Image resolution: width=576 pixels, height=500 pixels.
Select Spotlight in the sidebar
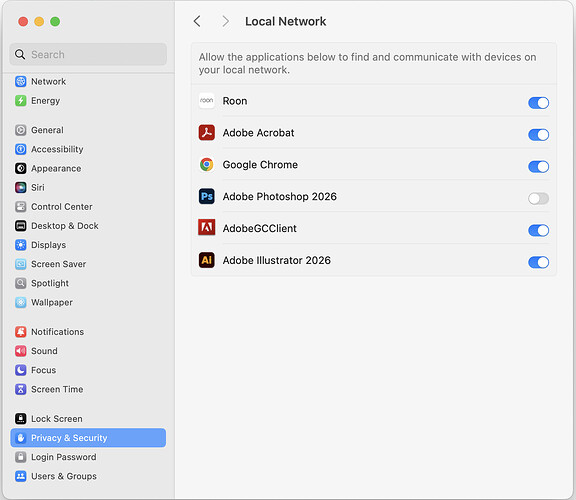[x=88, y=283]
